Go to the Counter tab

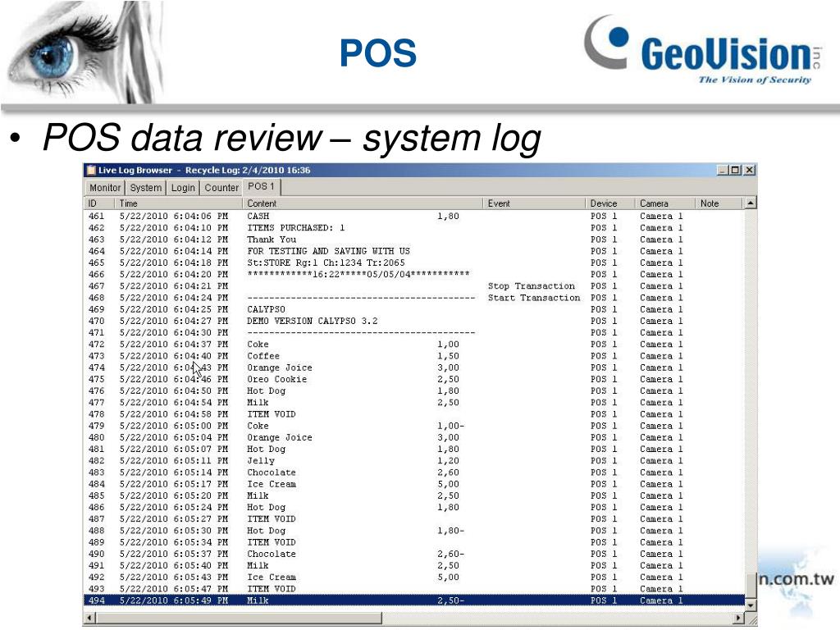tap(221, 188)
